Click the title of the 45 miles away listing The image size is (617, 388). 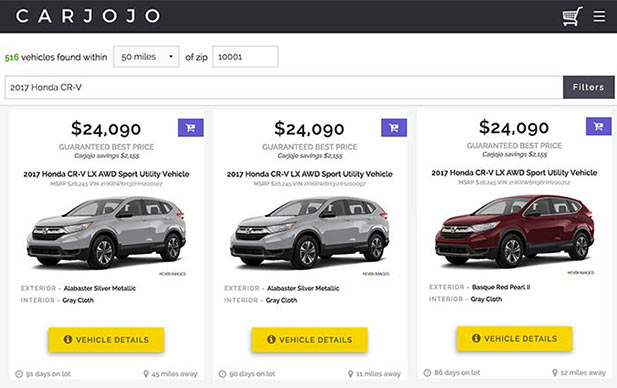coord(106,174)
